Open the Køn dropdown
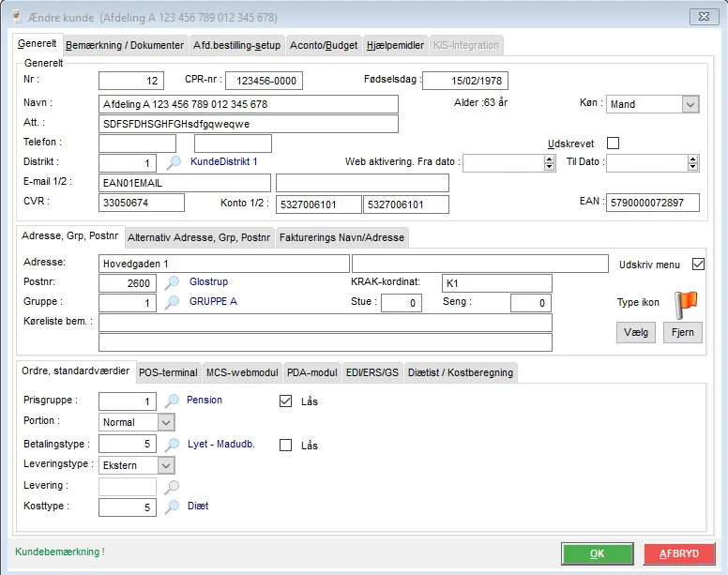728x575 pixels. pyautogui.click(x=690, y=104)
